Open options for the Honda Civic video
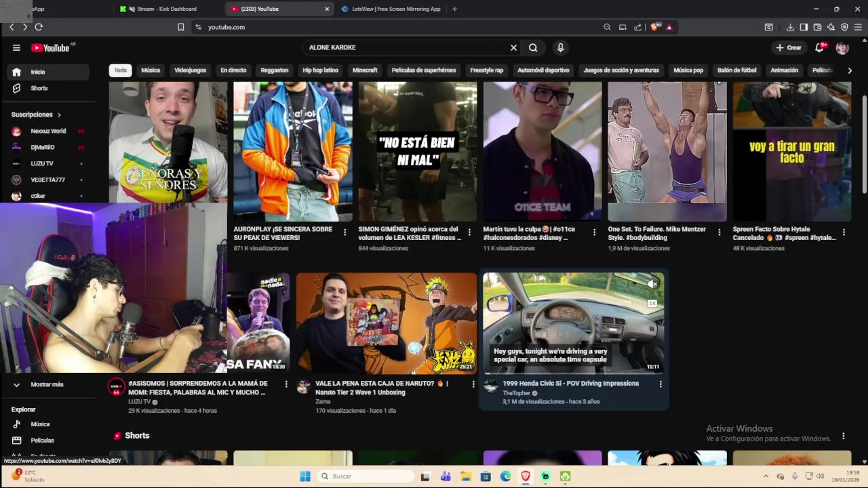 [x=660, y=384]
